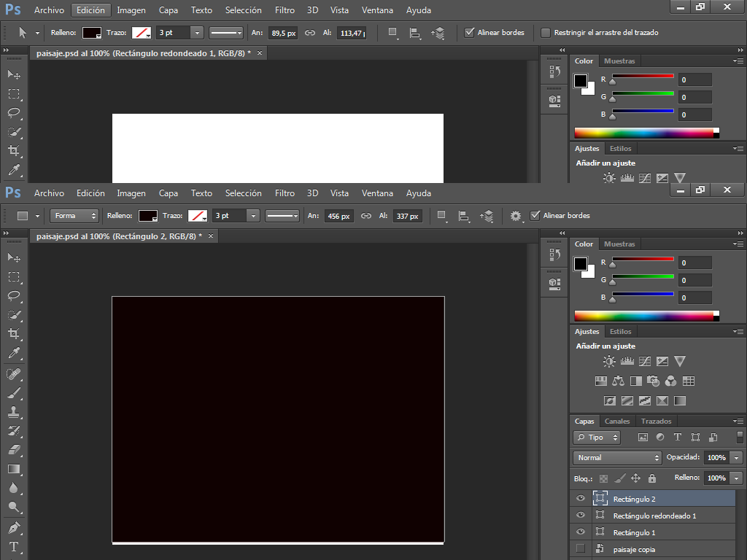Add a Color Balance adjustment
Viewport: 747px width, 560px height.
[619, 381]
